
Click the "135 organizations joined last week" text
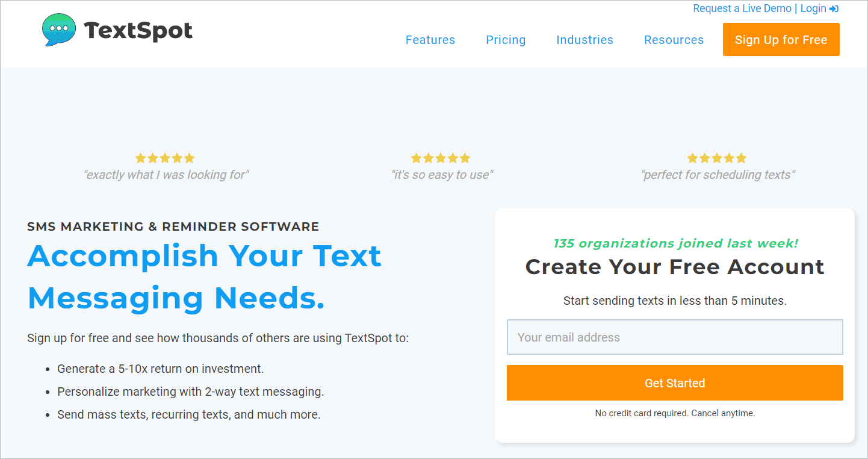(x=675, y=243)
